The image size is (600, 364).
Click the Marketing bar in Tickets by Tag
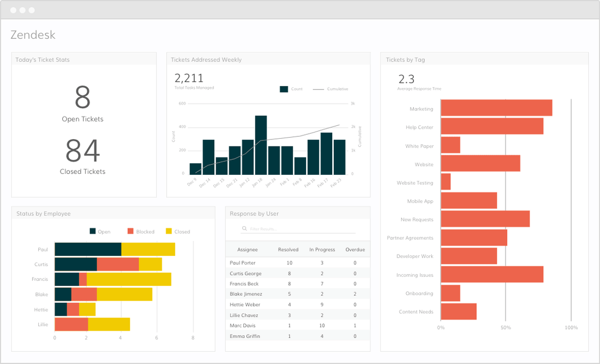(x=496, y=108)
